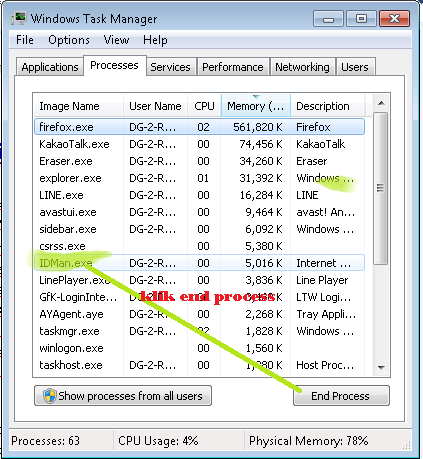Click the 74,456 K memory value
Viewport: 423px width, 459px height.
pyautogui.click(x=261, y=144)
